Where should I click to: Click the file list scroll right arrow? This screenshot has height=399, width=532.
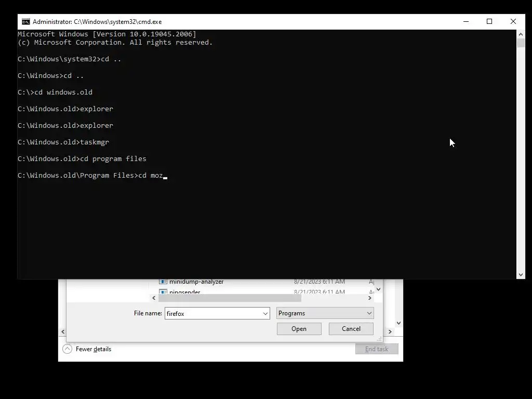point(370,298)
